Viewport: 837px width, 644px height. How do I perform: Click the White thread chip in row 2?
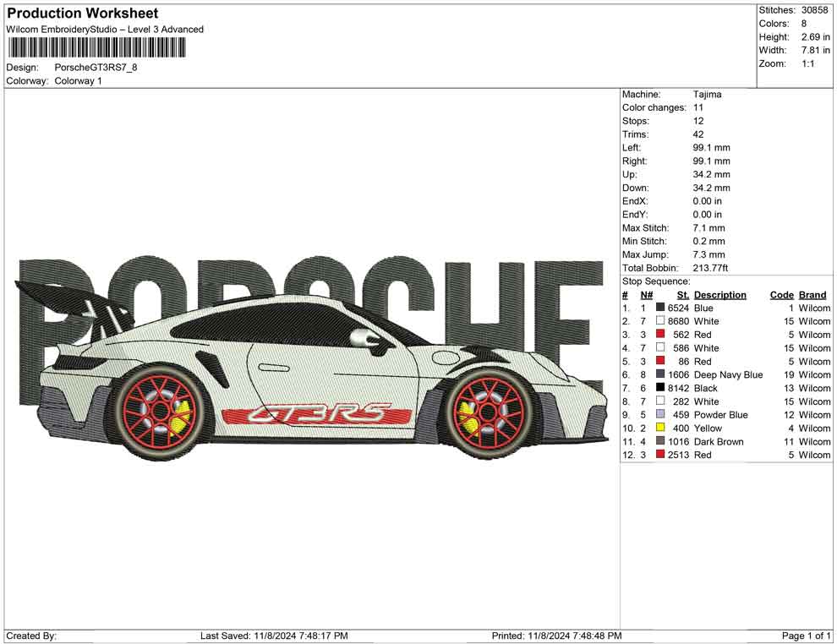(659, 321)
